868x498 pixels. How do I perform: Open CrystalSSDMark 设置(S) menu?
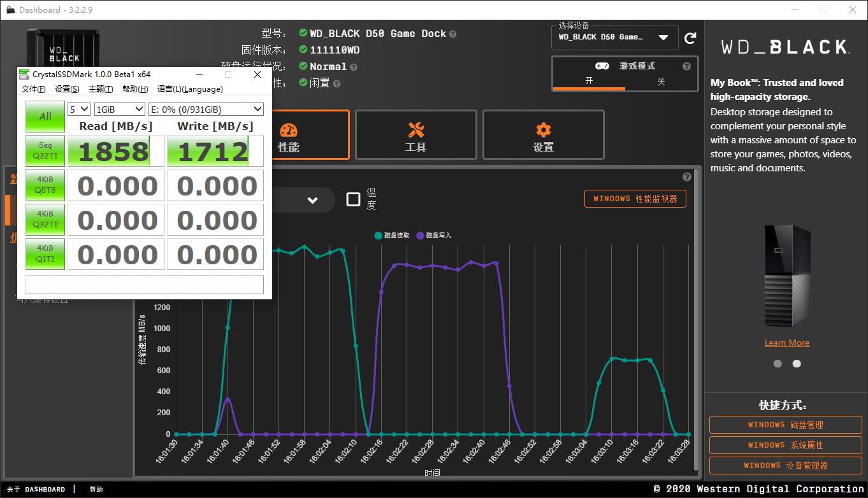coord(67,89)
